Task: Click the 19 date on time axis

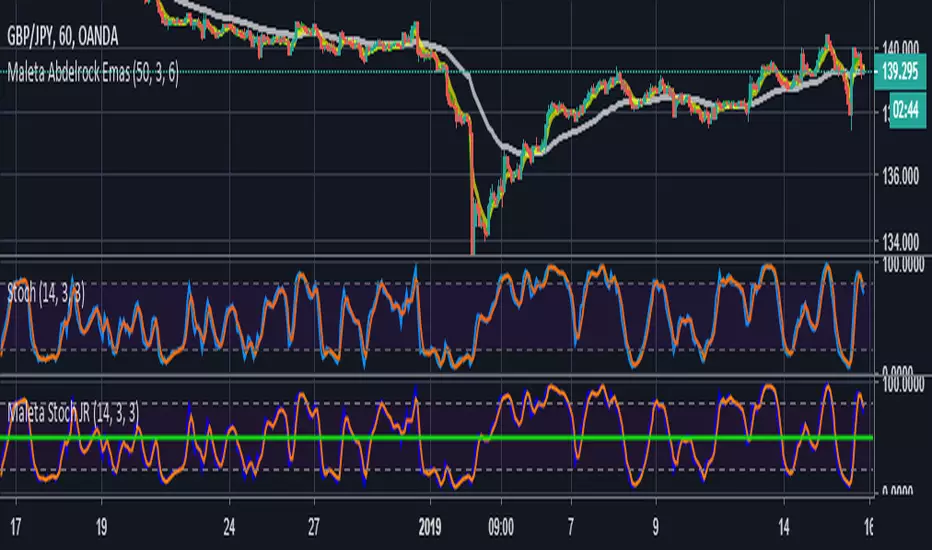Action: pyautogui.click(x=101, y=527)
